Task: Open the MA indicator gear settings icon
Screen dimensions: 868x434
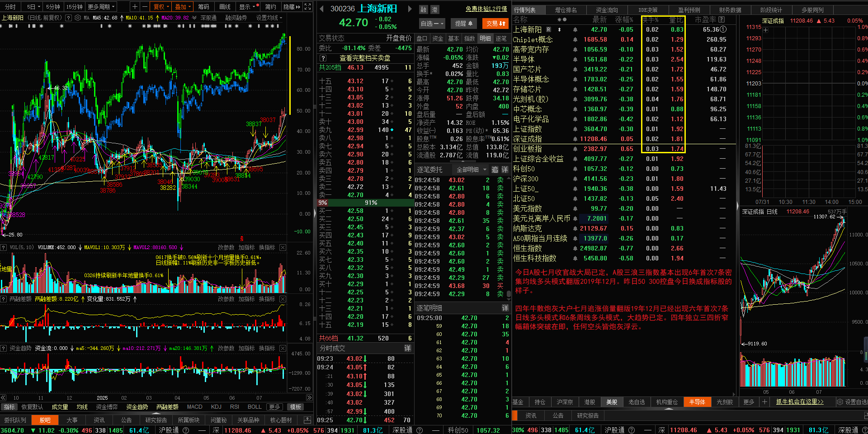Action: click(x=77, y=18)
